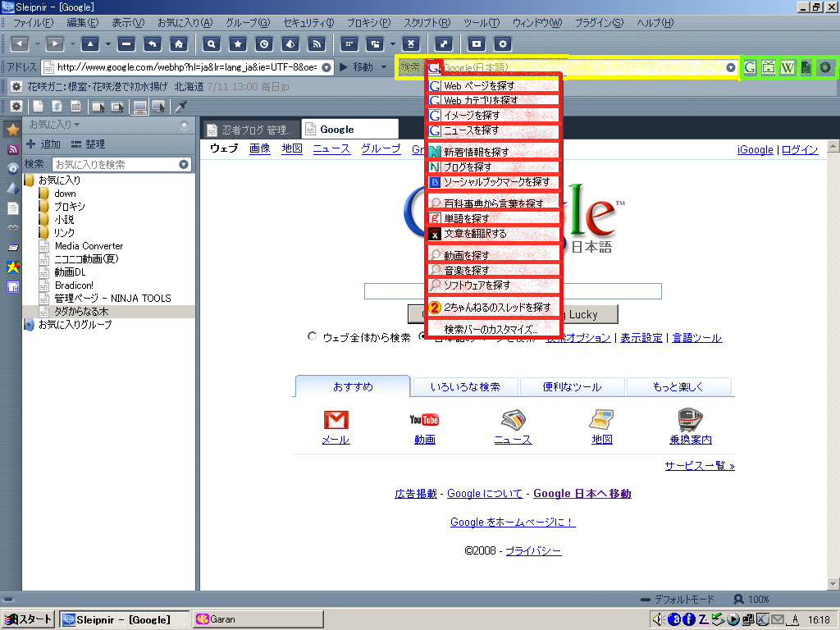The height and width of the screenshot is (630, 840).
Task: Click the 追加 add favorites button
Action: [x=43, y=144]
